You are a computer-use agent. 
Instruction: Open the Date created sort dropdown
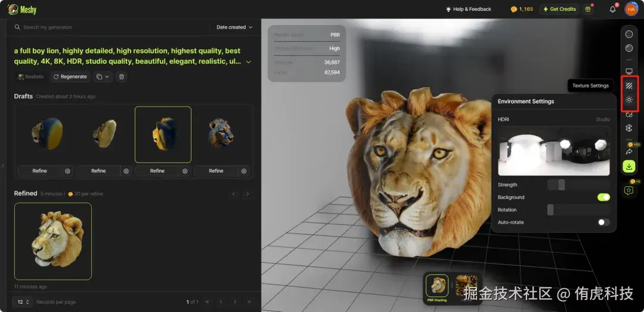(234, 27)
